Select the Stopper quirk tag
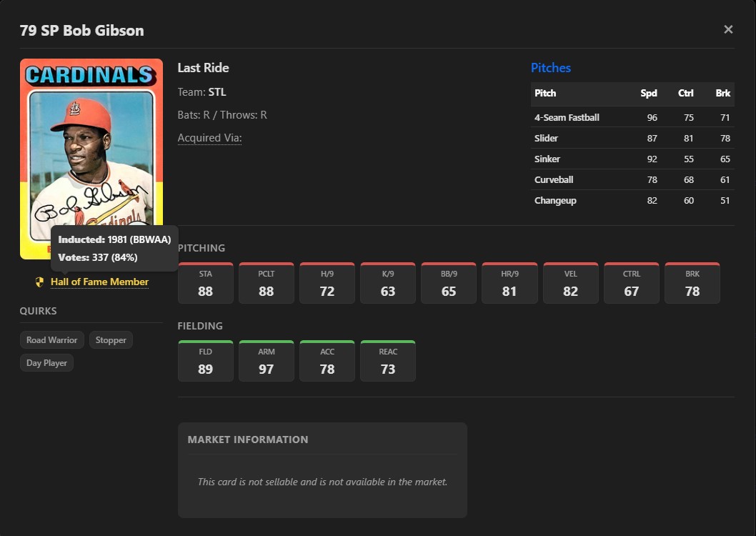The height and width of the screenshot is (536, 756). 111,339
